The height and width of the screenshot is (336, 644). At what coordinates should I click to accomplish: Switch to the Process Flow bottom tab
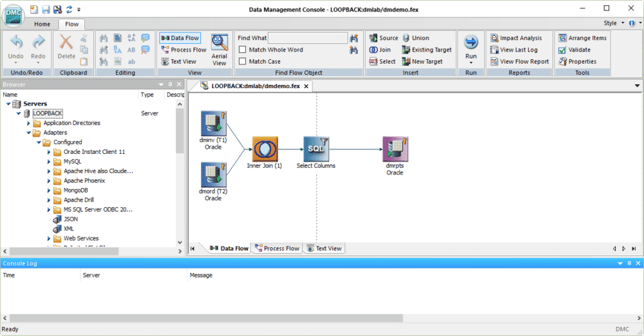pos(277,248)
